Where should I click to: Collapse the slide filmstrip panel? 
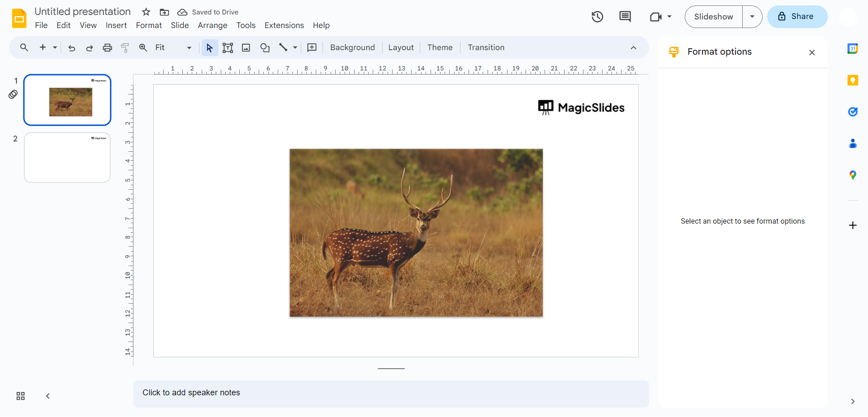[x=48, y=396]
